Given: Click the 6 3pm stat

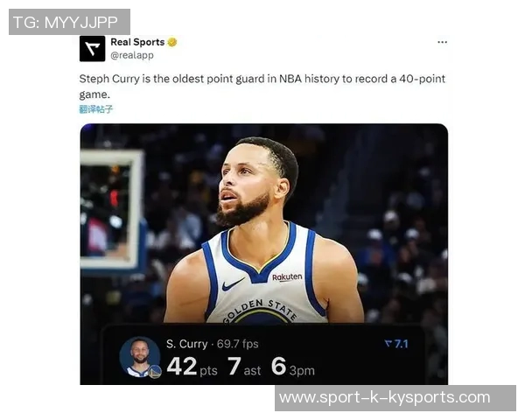Looking at the screenshot, I should pyautogui.click(x=293, y=366).
